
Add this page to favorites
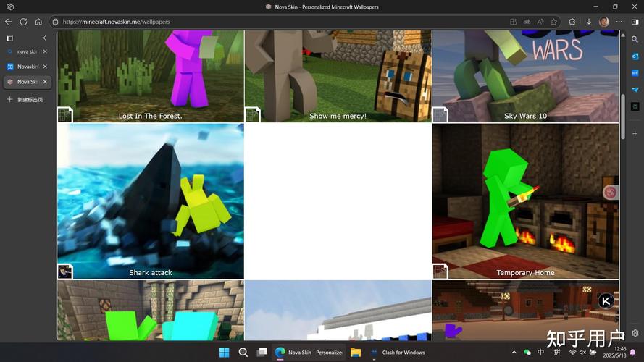[553, 22]
